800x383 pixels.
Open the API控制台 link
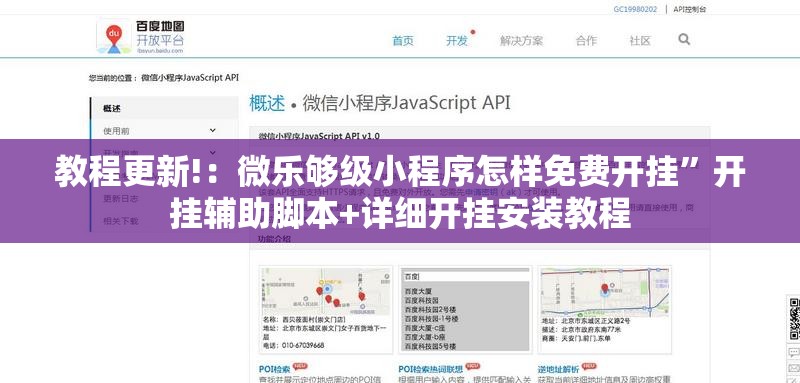(690, 9)
